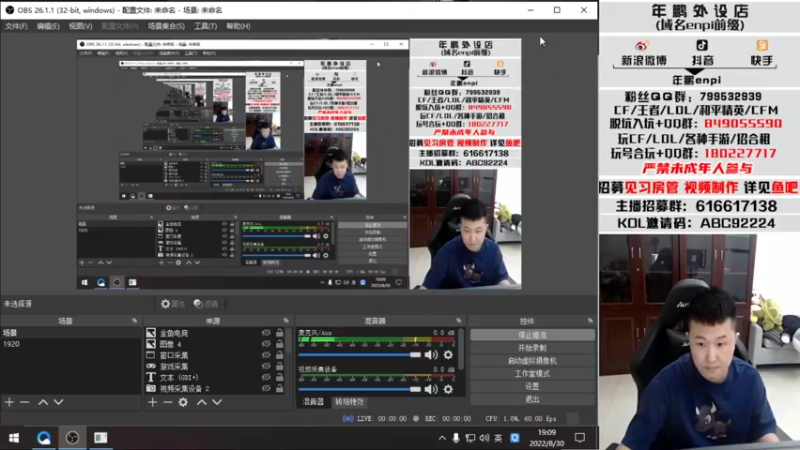The height and width of the screenshot is (450, 800).
Task: Mute the 麦克风/Aux speaker icon
Action: coord(431,355)
